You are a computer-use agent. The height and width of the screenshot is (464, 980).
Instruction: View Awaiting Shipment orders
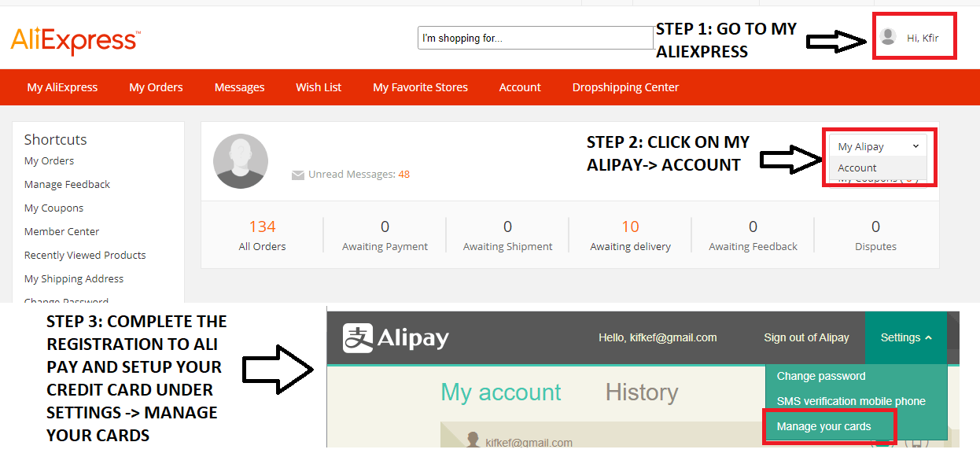tap(507, 235)
